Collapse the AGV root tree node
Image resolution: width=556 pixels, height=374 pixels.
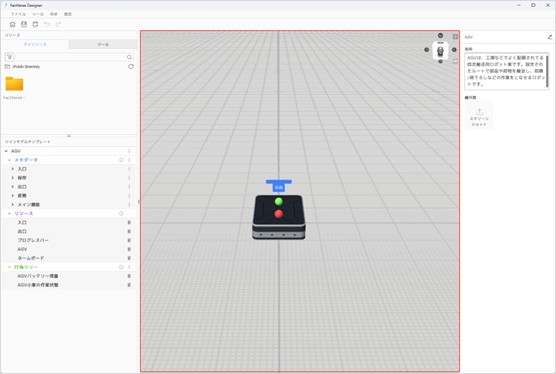click(6, 151)
